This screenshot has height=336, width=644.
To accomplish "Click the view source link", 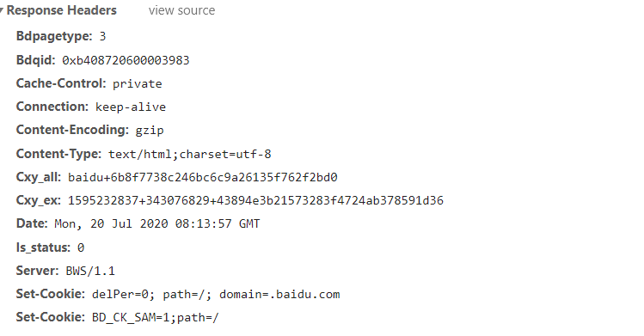I will pos(181,10).
